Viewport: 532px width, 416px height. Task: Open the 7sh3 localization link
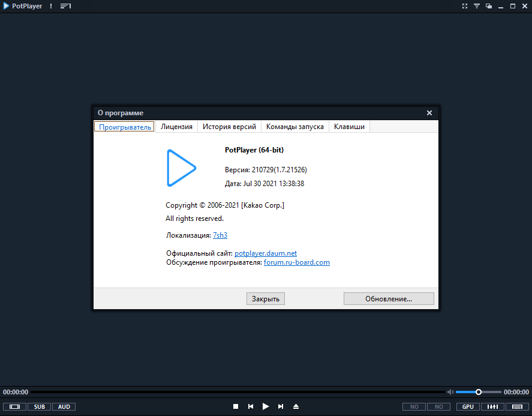click(x=220, y=235)
